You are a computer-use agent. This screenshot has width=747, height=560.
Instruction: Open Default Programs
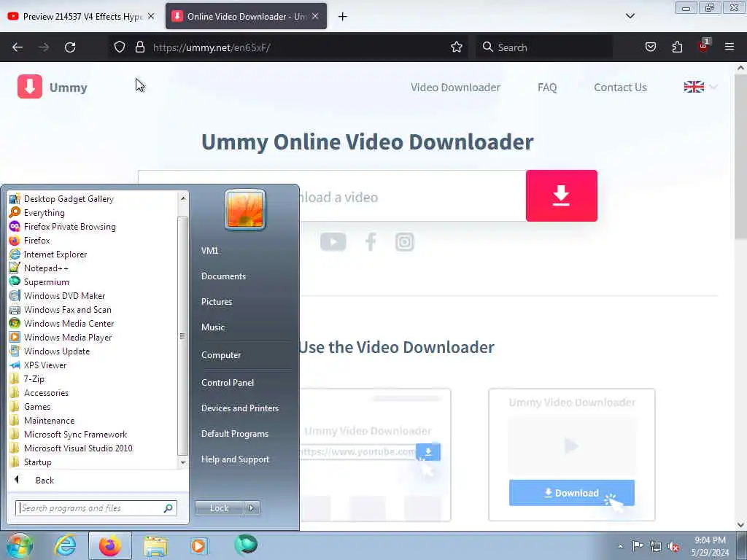tap(234, 434)
